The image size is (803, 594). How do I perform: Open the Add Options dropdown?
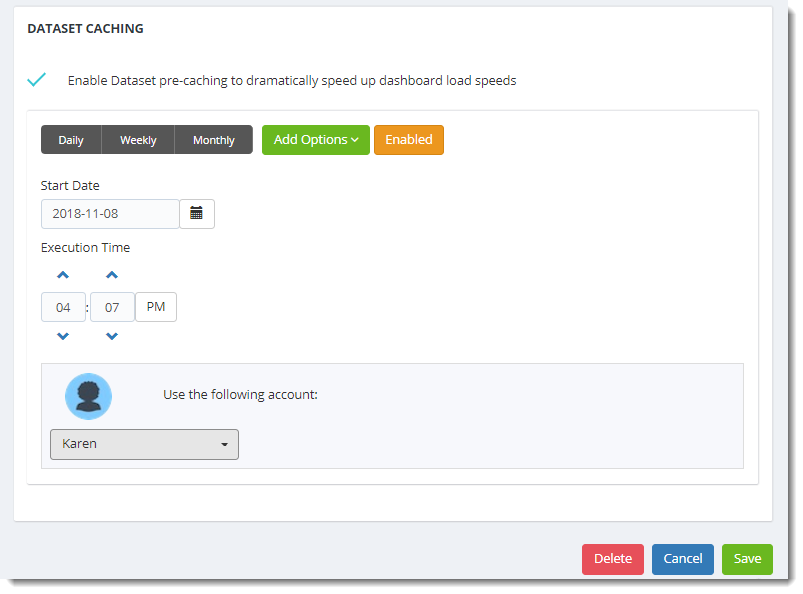pyautogui.click(x=315, y=140)
